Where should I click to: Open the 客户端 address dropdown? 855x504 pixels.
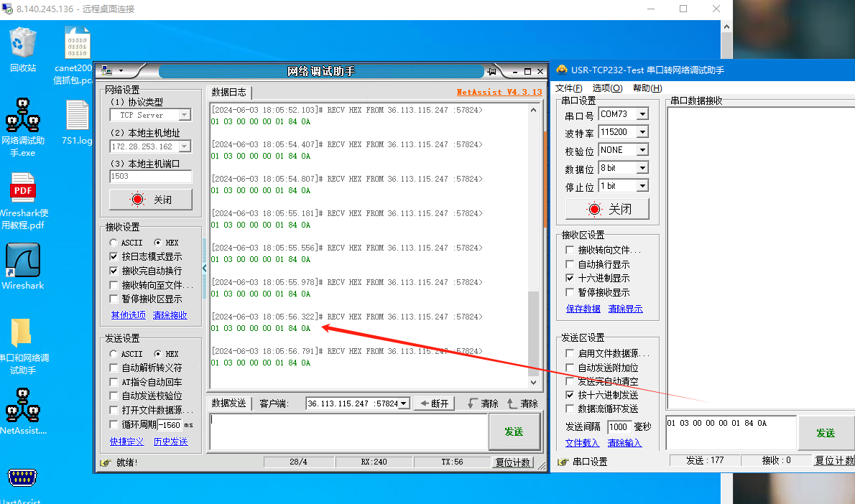point(404,403)
